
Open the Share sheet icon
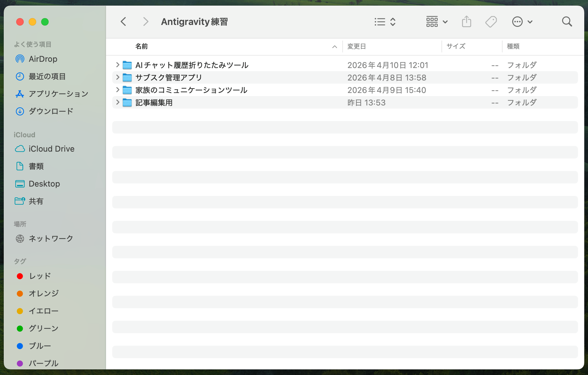pos(466,22)
